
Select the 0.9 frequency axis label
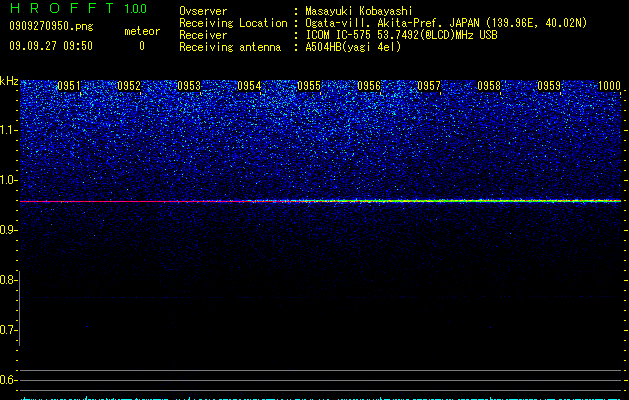pos(9,230)
